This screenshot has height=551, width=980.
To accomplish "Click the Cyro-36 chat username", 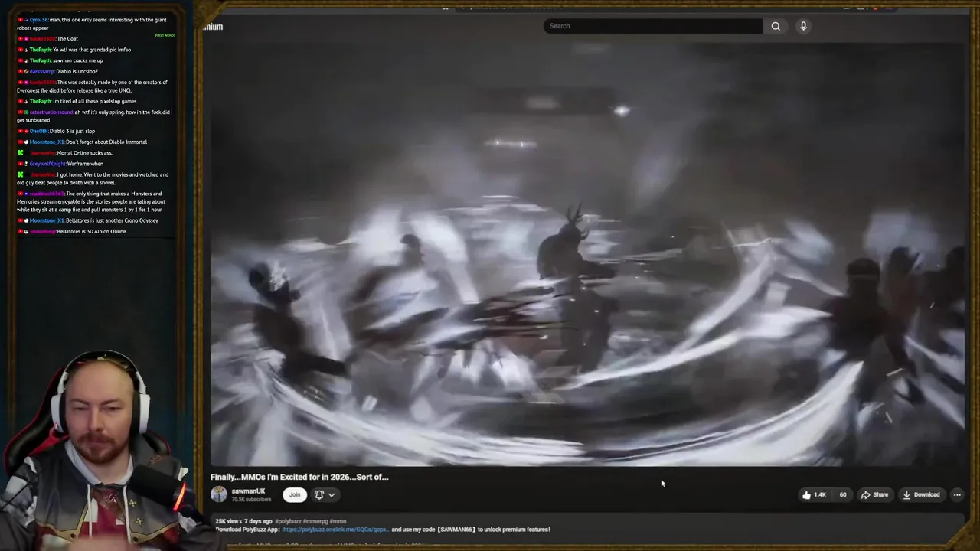I will pos(38,19).
